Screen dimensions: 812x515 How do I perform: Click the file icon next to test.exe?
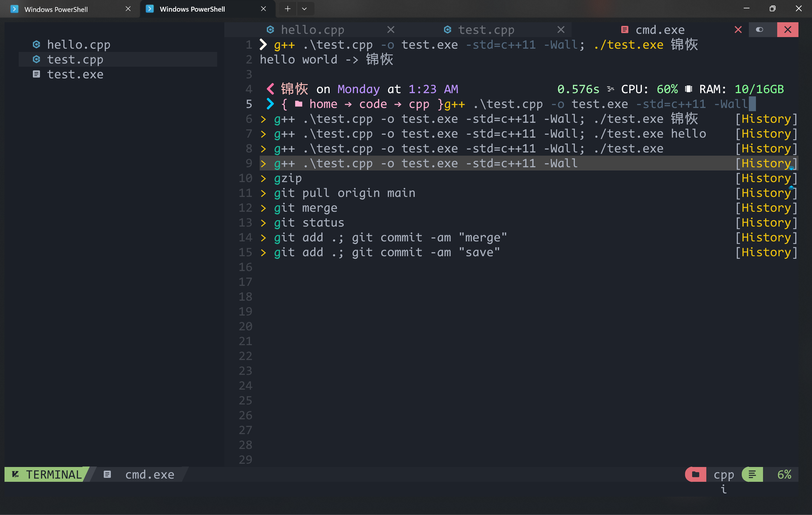pyautogui.click(x=36, y=74)
